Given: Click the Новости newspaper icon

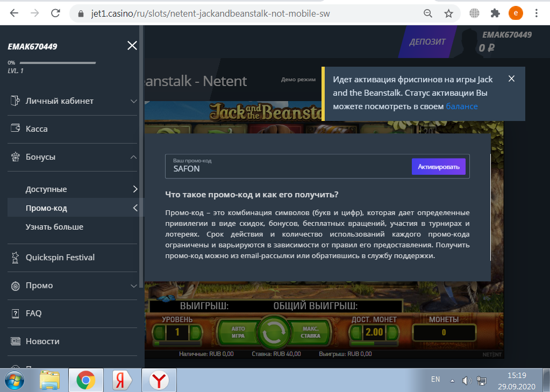Looking at the screenshot, I should click(16, 341).
